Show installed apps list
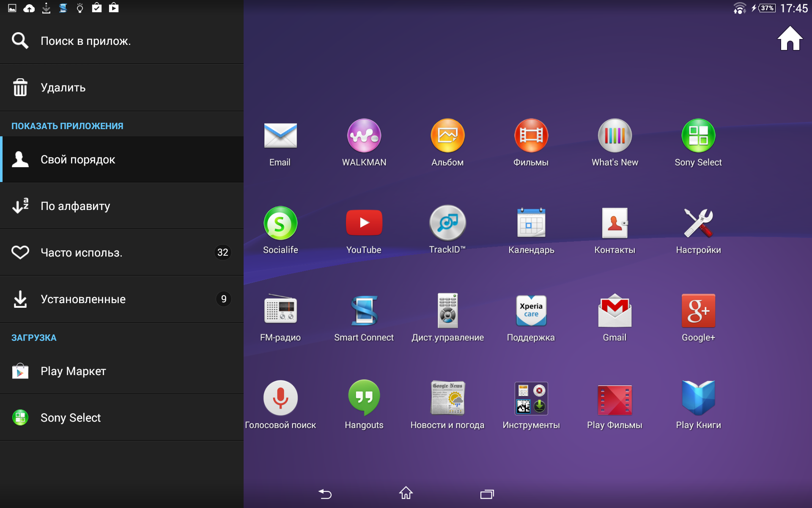 click(x=122, y=299)
